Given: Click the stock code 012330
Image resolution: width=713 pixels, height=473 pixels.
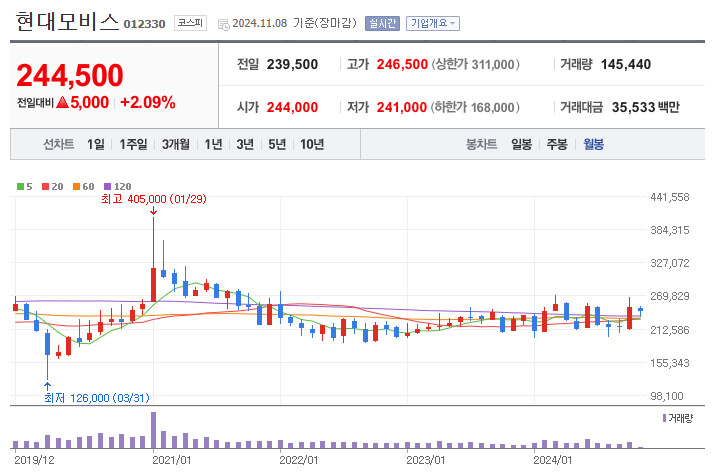Looking at the screenshot, I should coord(144,24).
